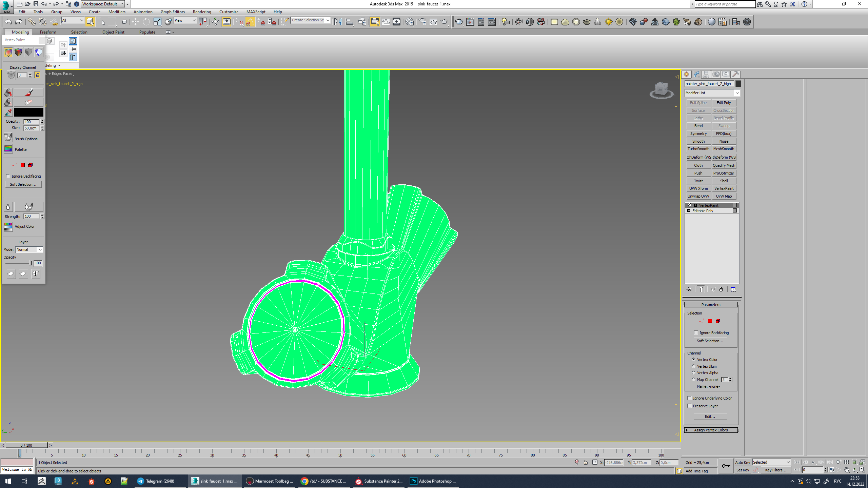Image resolution: width=868 pixels, height=488 pixels.
Task: Click the Select and Rotate tool
Action: point(146,22)
